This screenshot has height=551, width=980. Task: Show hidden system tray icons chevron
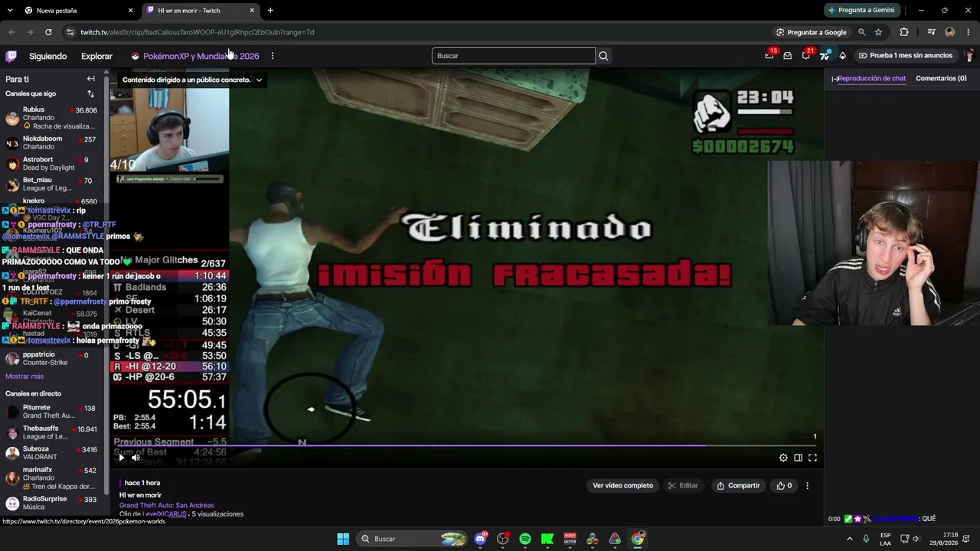click(x=850, y=539)
